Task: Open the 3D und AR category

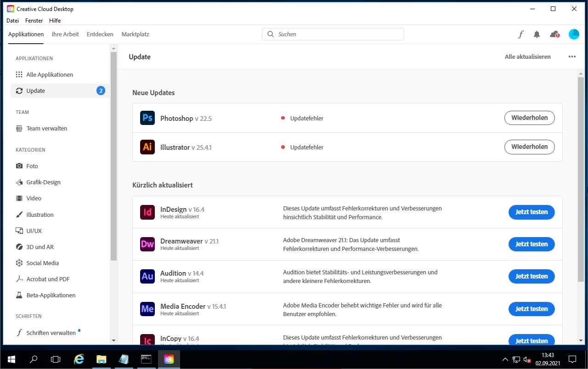Action: (x=60, y=247)
